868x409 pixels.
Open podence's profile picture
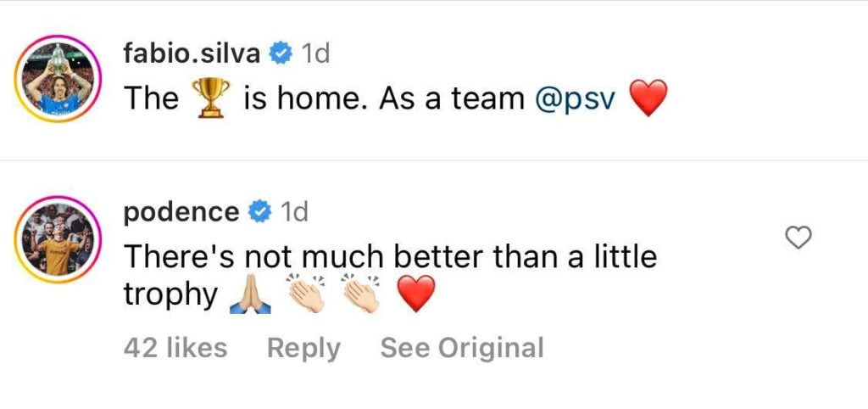click(59, 239)
